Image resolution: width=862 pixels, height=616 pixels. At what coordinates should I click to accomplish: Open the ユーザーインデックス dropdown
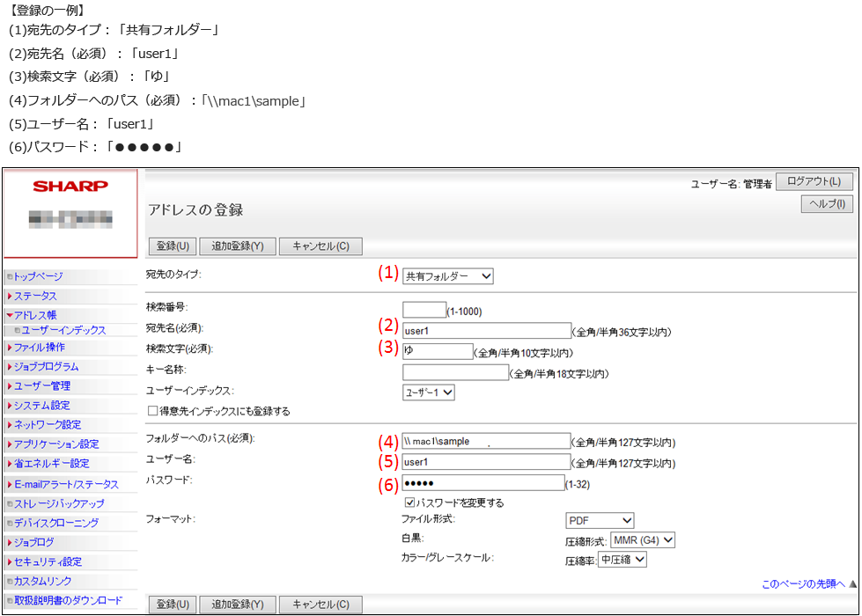(x=428, y=392)
